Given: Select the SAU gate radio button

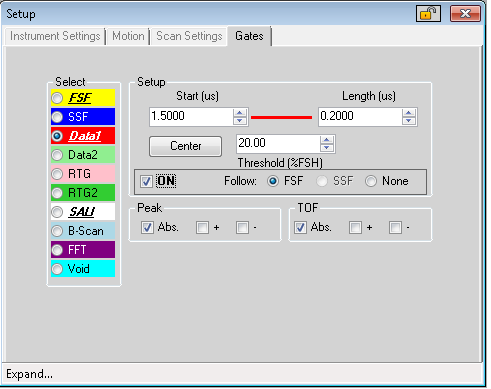Looking at the screenshot, I should 57,212.
